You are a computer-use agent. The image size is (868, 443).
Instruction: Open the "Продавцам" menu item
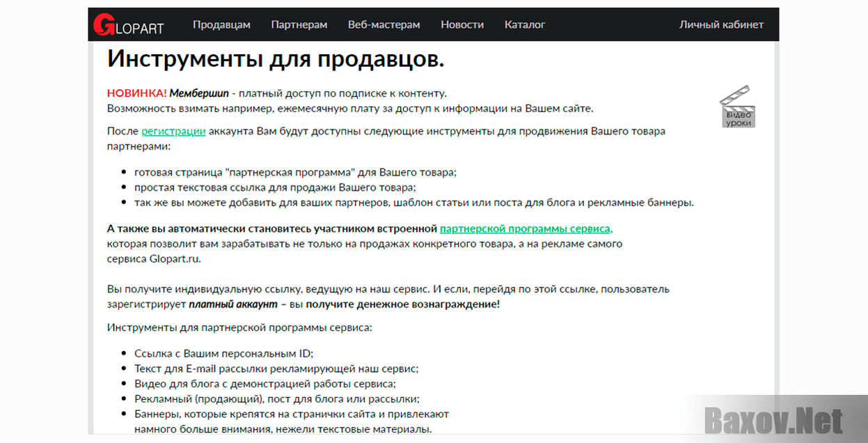coord(221,24)
